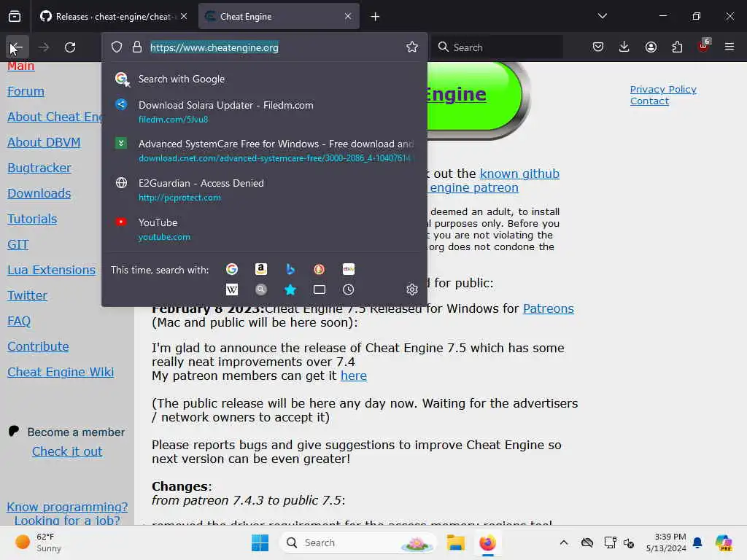Viewport: 747px width, 560px height.
Task: Open the Firefox application hamburger menu
Action: 729,47
